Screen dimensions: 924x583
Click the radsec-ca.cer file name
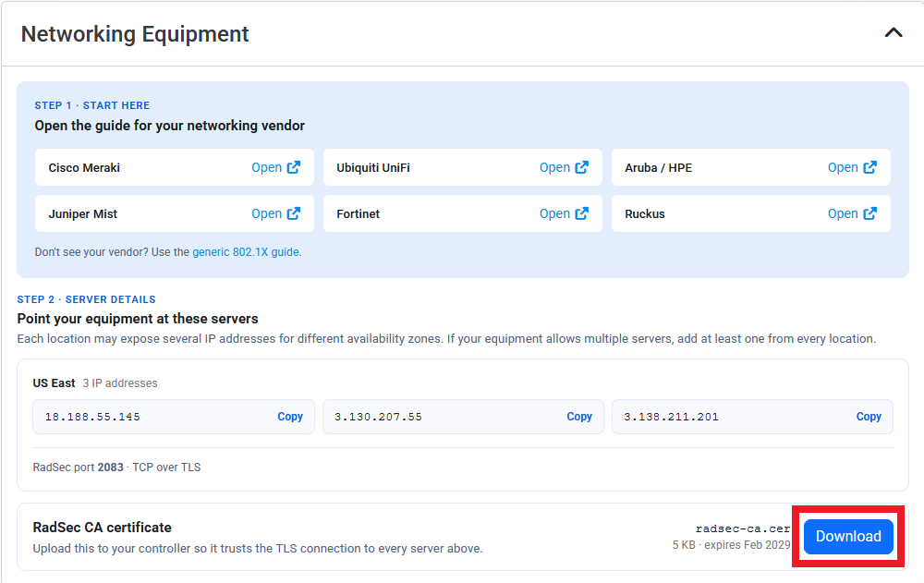click(x=743, y=528)
